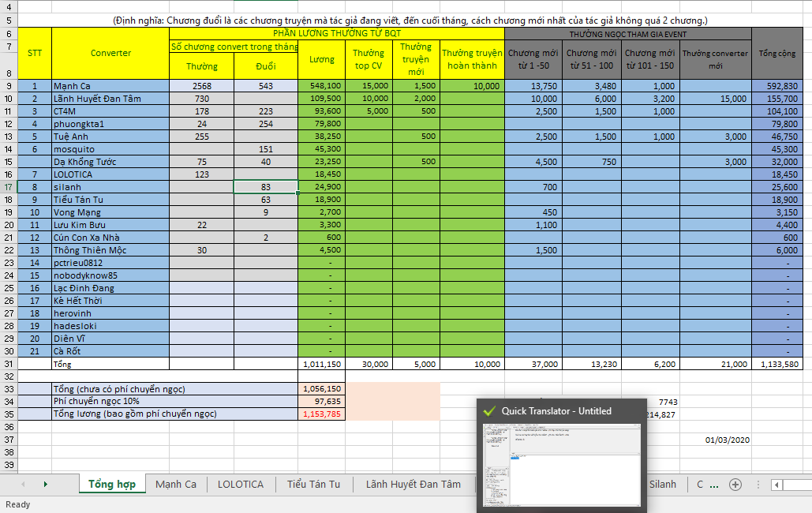Select cell with converter Mạnh Ca
Screen dimensions: 812x513
[110, 86]
